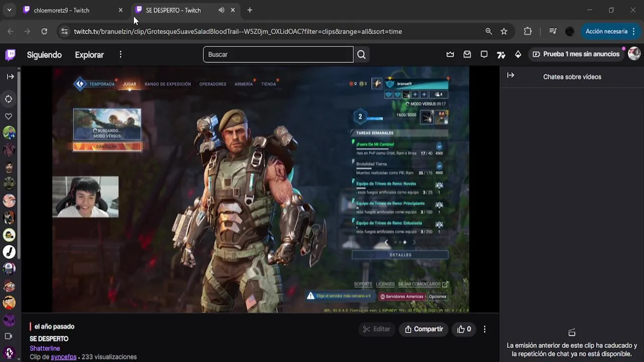
Task: Bookmark this page with the star
Action: (x=504, y=31)
